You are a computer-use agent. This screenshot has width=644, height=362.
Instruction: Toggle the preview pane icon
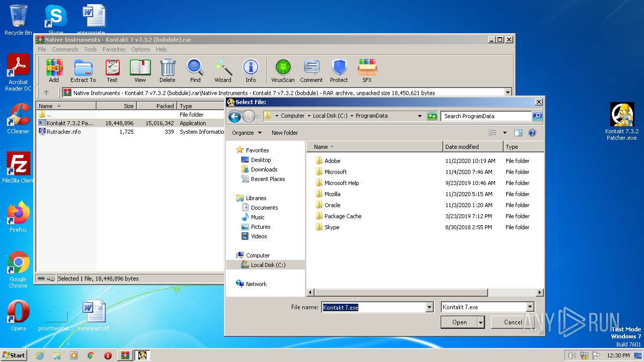coord(518,133)
